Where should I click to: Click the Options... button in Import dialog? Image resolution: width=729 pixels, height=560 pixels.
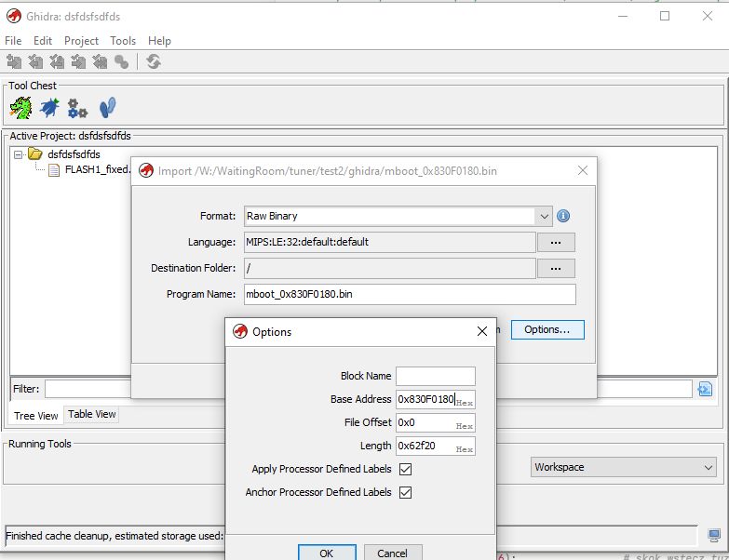[547, 329]
